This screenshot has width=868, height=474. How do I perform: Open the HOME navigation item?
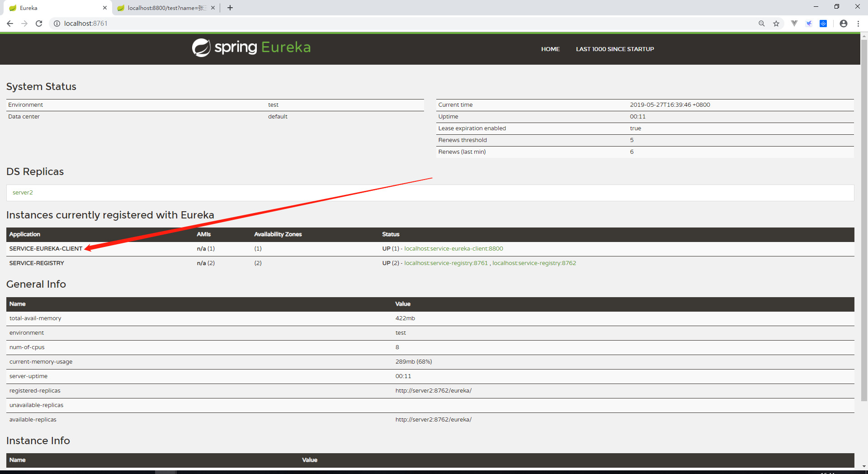(x=550, y=49)
